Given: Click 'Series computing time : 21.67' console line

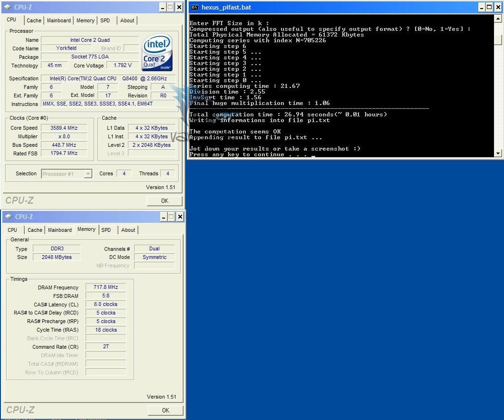Looking at the screenshot, I should pyautogui.click(x=244, y=86).
